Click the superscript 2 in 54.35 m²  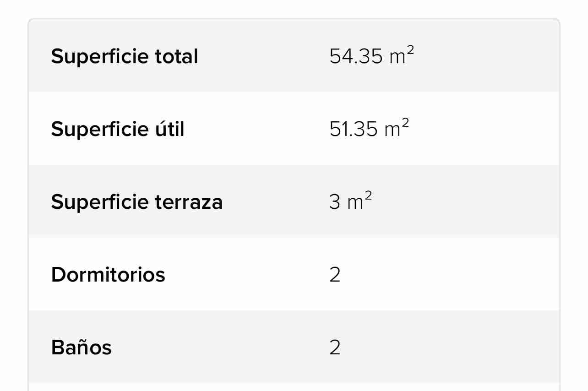410,49
